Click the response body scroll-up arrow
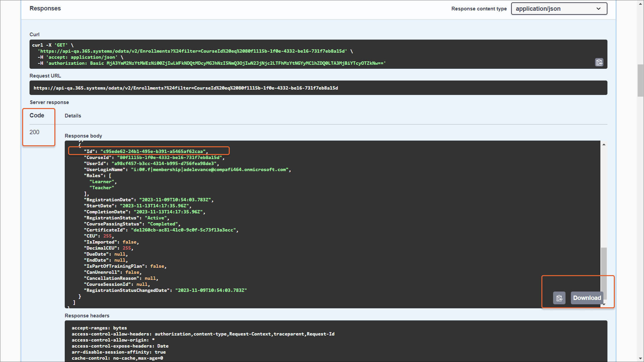This screenshot has height=362, width=644. tap(604, 145)
